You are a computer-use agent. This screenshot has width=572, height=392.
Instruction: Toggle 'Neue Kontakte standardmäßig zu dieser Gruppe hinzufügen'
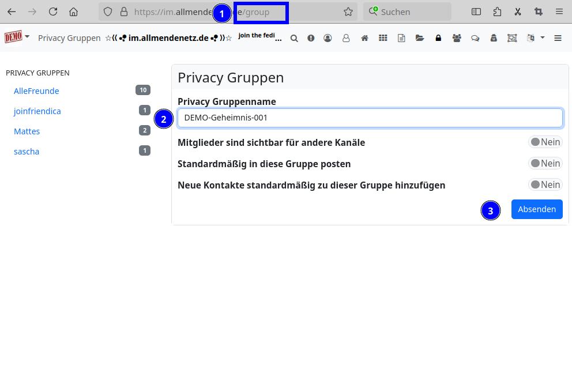click(545, 185)
